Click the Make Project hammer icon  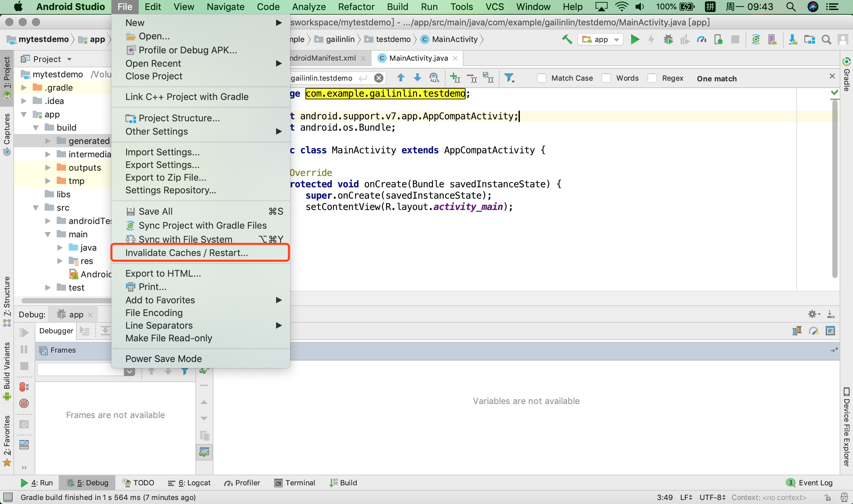pyautogui.click(x=567, y=39)
